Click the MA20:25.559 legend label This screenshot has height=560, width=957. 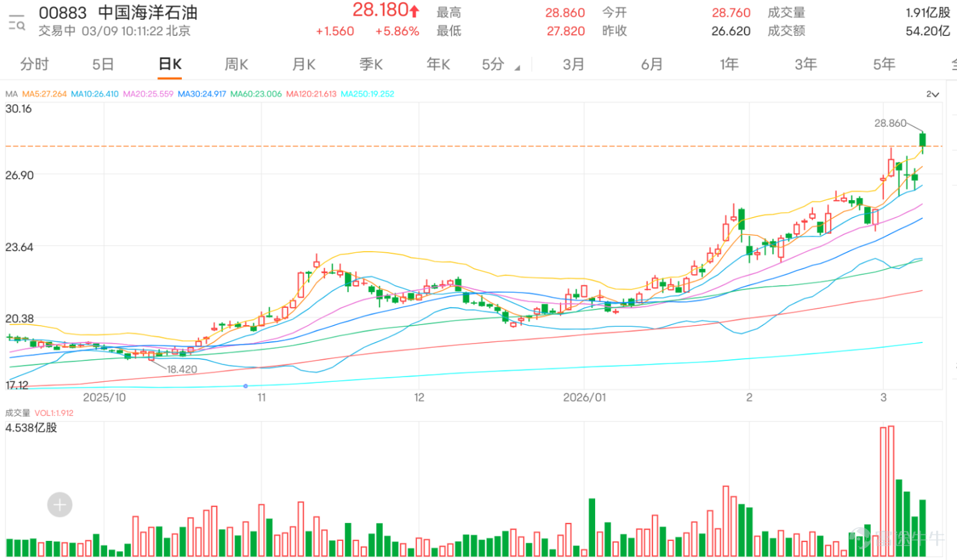tap(148, 94)
